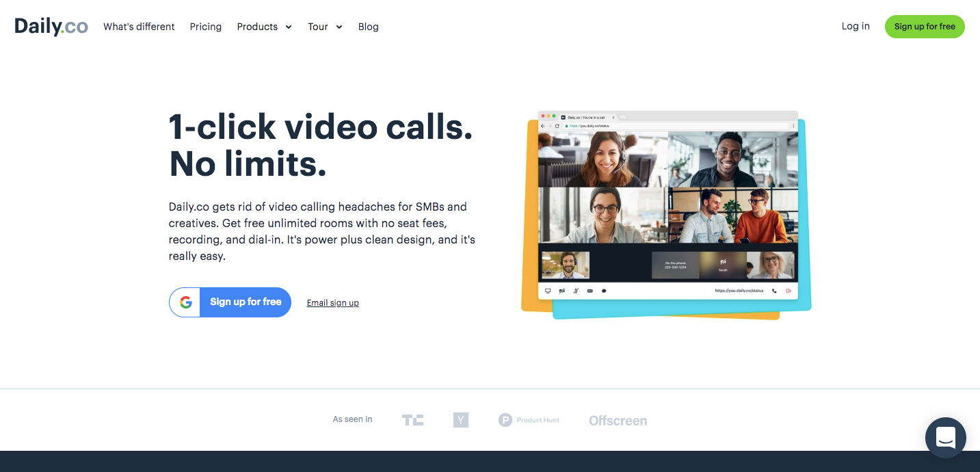Click the bearded man with headset thumbnail
This screenshot has width=980, height=472.
[x=566, y=265]
